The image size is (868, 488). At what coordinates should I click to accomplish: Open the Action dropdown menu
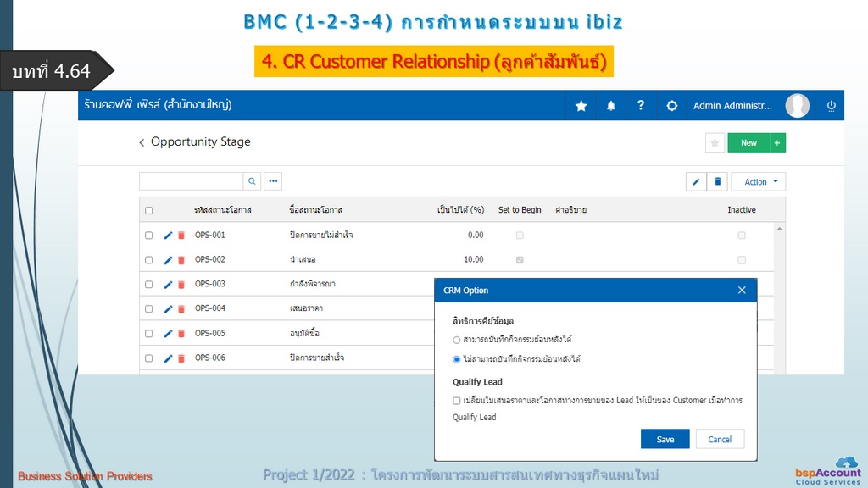click(x=759, y=181)
